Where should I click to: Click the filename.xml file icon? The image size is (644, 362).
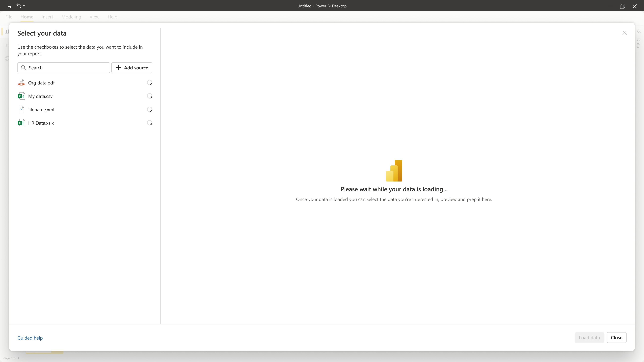21,109
